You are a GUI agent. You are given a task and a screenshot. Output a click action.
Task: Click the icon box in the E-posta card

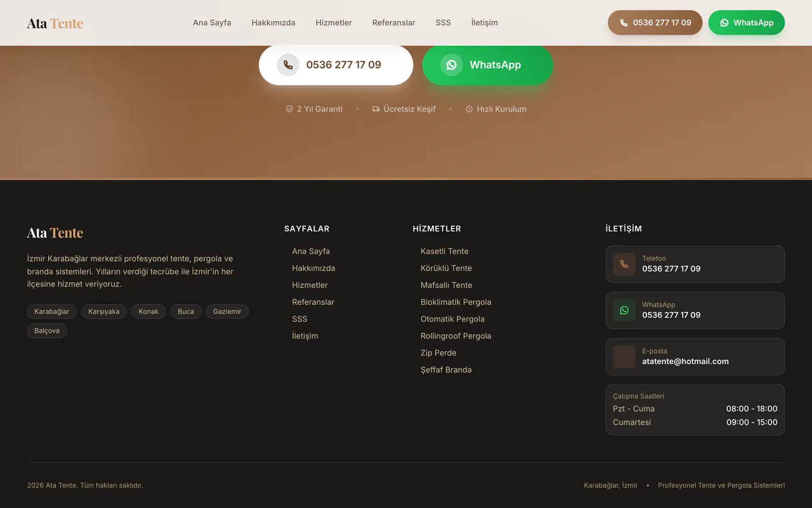coord(624,357)
